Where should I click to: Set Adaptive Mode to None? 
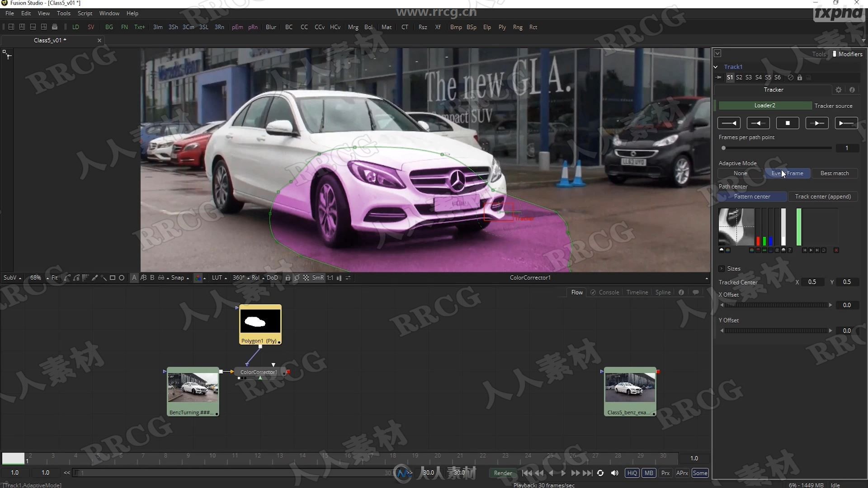pos(740,173)
